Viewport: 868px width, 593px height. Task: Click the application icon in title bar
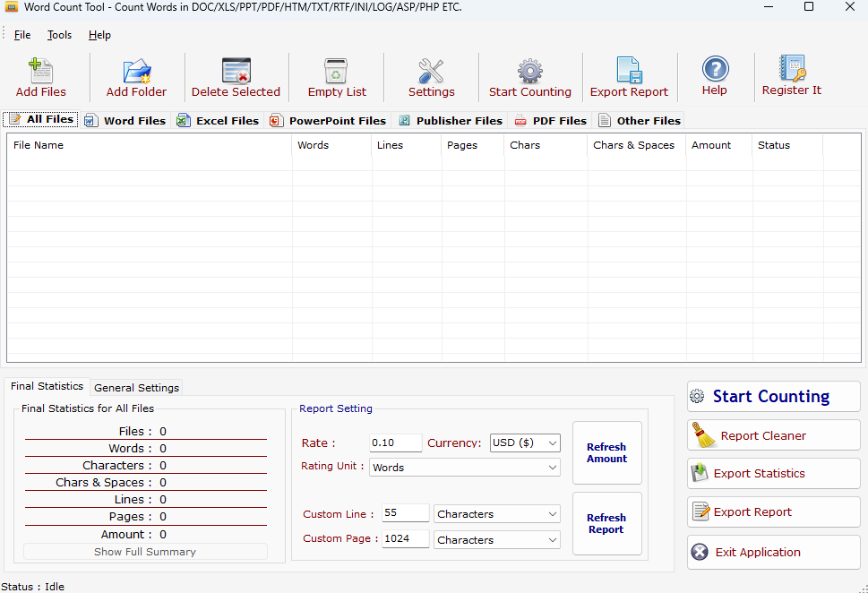click(x=11, y=6)
